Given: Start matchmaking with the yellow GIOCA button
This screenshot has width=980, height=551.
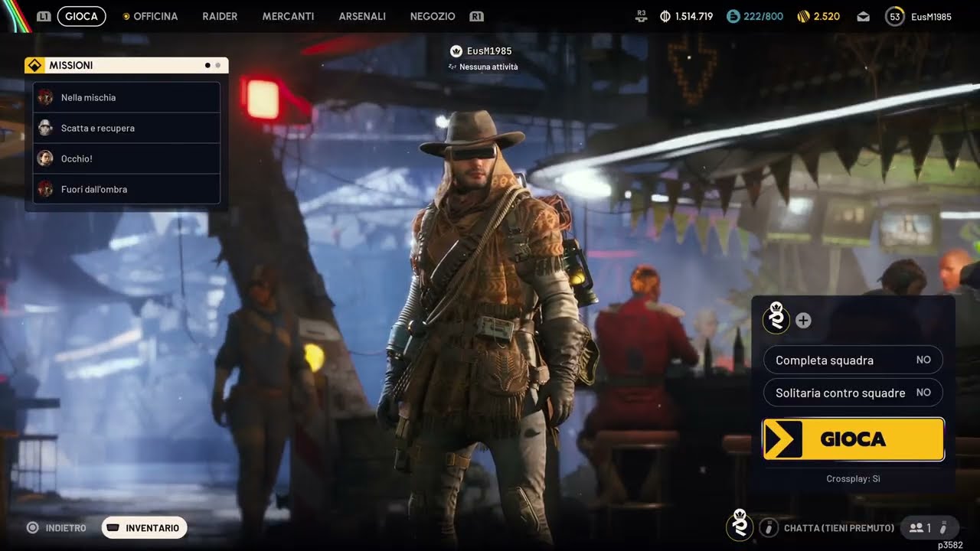Looking at the screenshot, I should pos(854,439).
